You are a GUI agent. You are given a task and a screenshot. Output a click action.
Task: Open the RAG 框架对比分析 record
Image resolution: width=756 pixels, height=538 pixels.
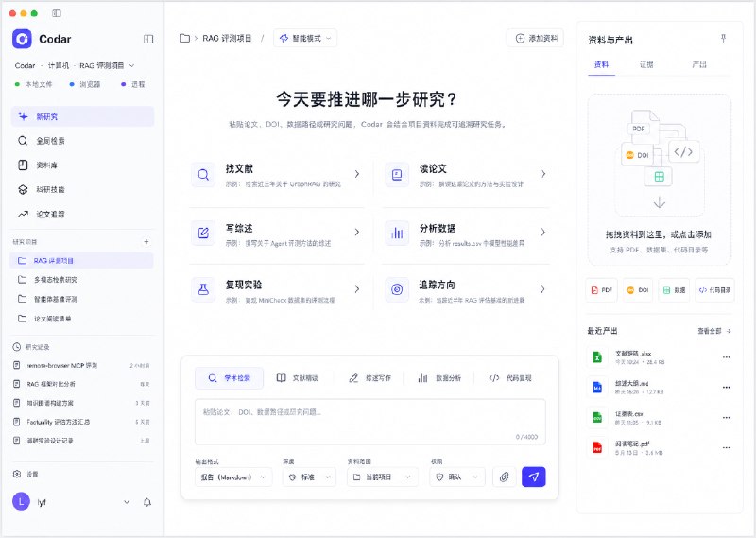coord(82,384)
